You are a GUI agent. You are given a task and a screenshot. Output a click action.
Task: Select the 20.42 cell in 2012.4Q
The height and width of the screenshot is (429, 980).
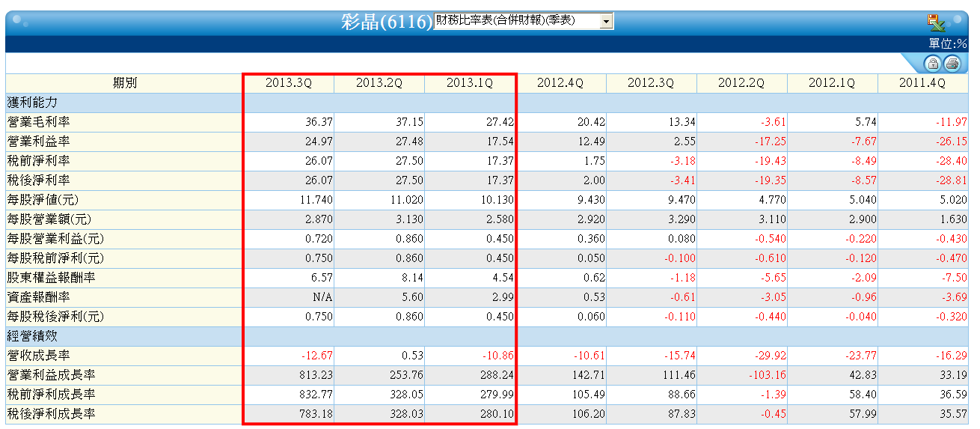[590, 122]
